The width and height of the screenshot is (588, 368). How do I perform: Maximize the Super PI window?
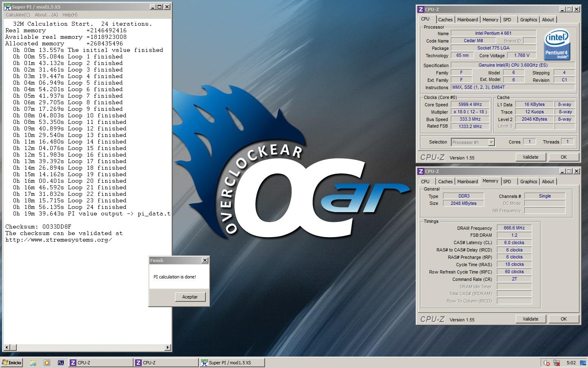[160, 7]
